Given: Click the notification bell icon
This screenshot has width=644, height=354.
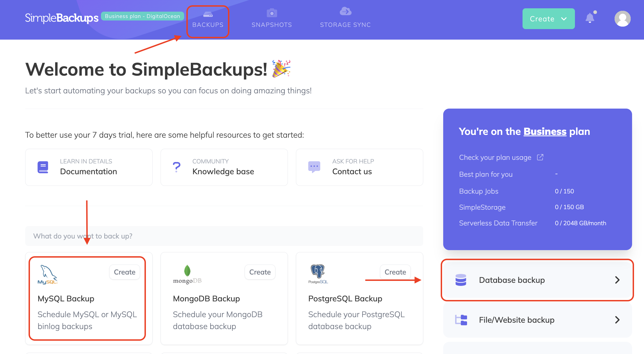Looking at the screenshot, I should point(590,18).
